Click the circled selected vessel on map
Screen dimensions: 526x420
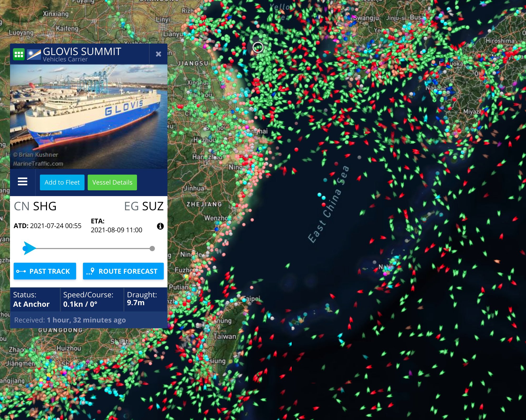tap(258, 47)
